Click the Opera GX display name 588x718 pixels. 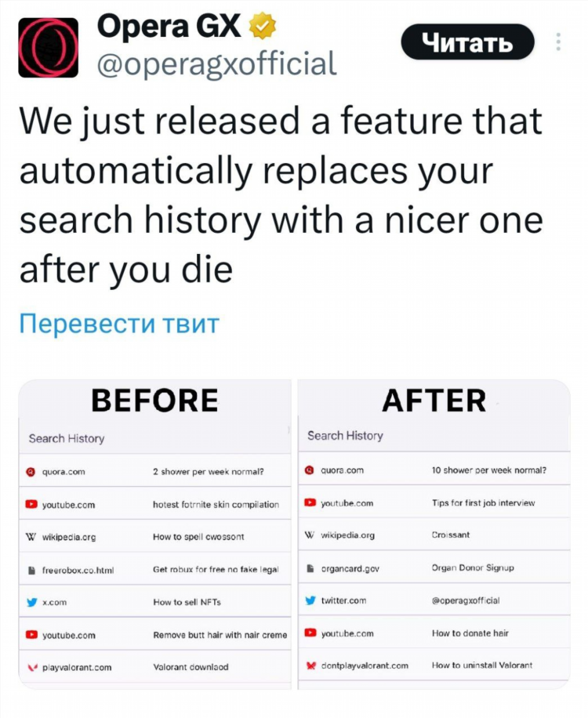[169, 26]
